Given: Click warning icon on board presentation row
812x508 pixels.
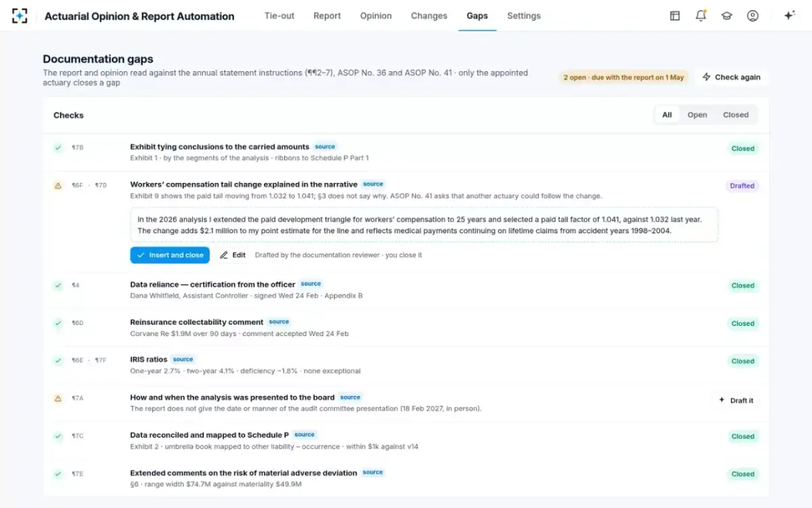Looking at the screenshot, I should click(58, 398).
